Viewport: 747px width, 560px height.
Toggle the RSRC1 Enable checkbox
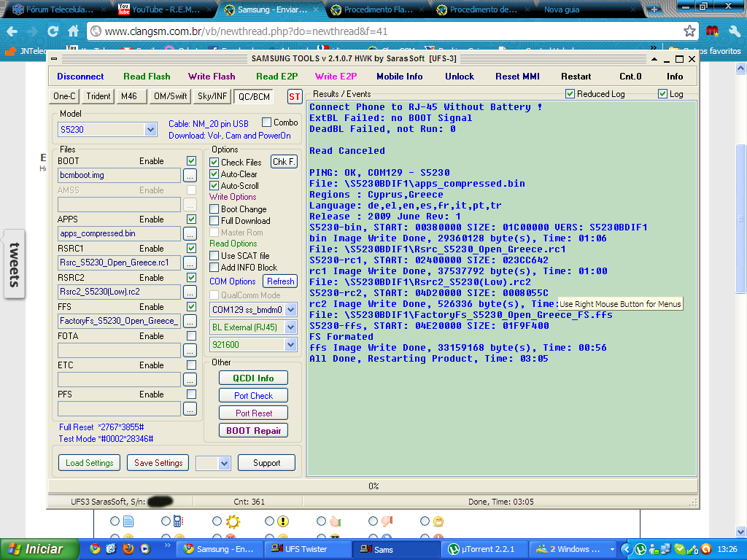point(192,248)
